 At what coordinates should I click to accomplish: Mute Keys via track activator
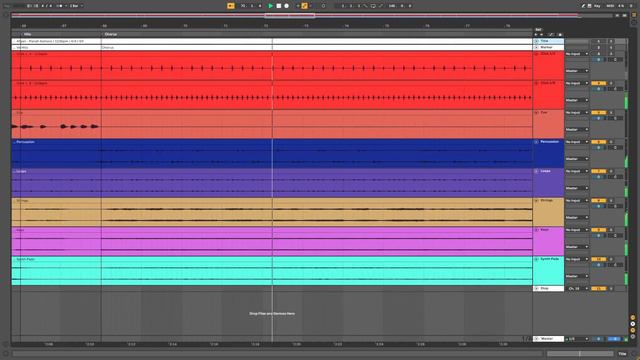tap(599, 230)
